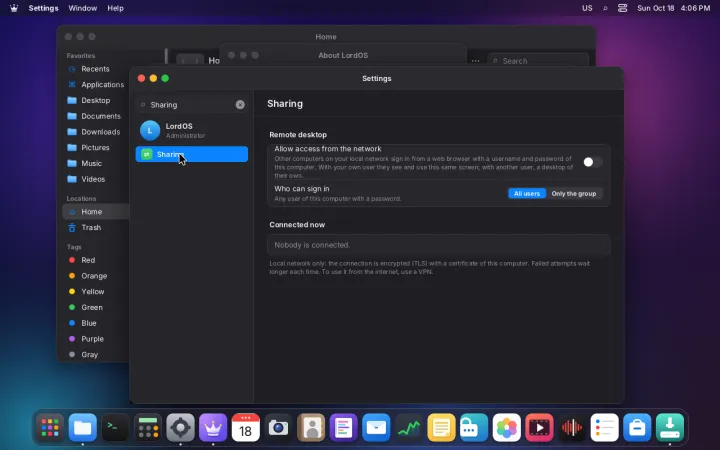Click the Settings search field
Screen dimensions: 720x450
191,105
